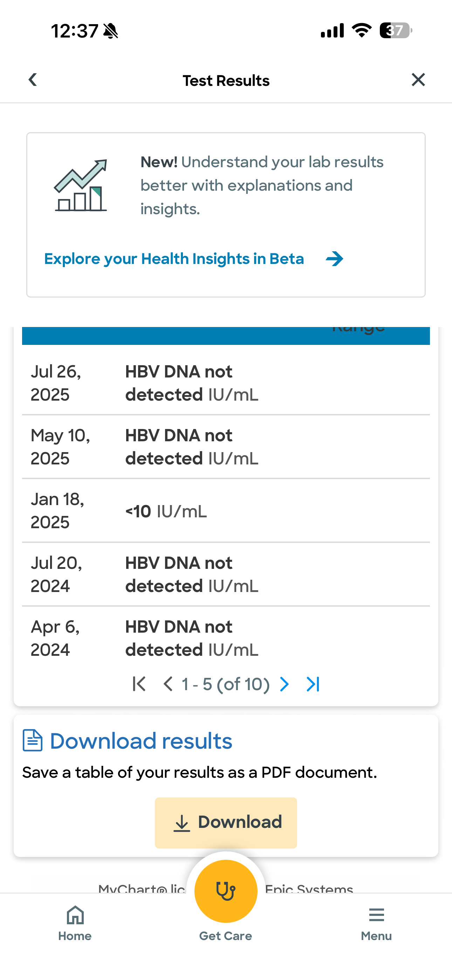The width and height of the screenshot is (452, 980).
Task: Jump to last results page
Action: [313, 684]
